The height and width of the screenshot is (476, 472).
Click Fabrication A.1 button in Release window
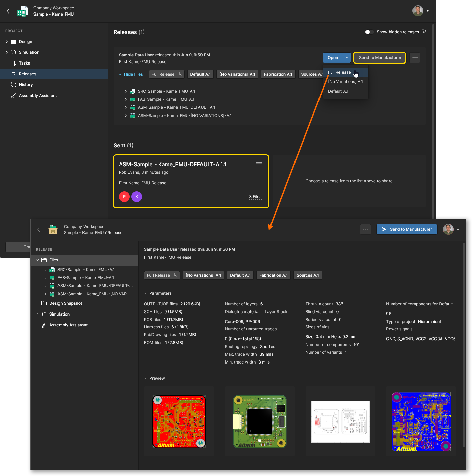pos(274,275)
